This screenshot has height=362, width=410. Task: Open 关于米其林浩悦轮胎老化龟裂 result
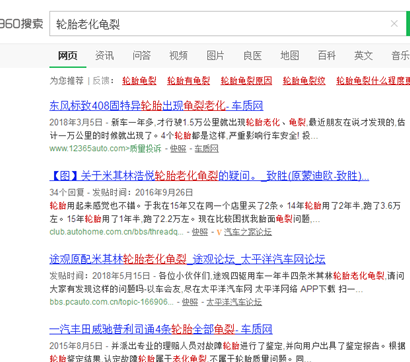[209, 176]
